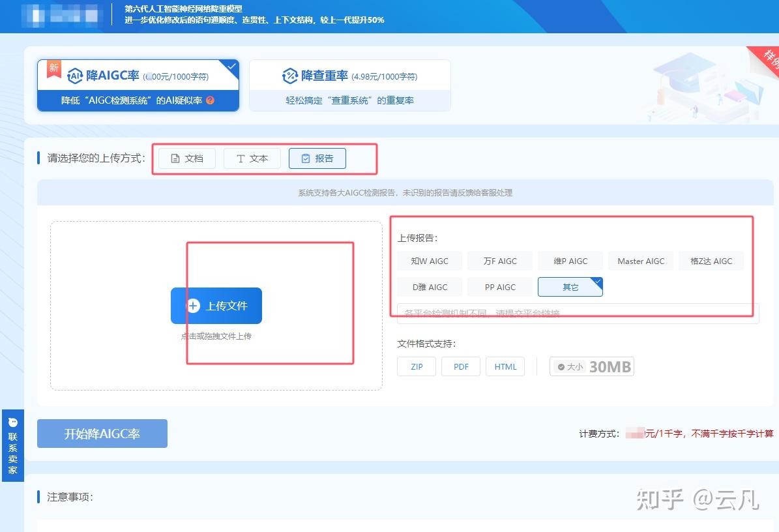Select 知W AIGC report platform
The image size is (779, 532).
tap(429, 261)
